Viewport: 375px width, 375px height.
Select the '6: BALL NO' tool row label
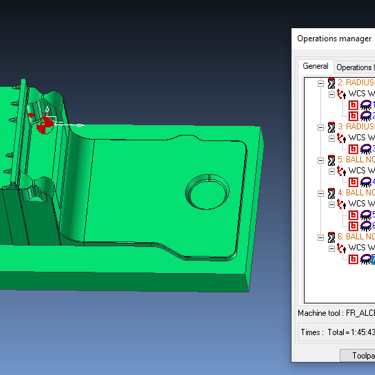(x=356, y=237)
